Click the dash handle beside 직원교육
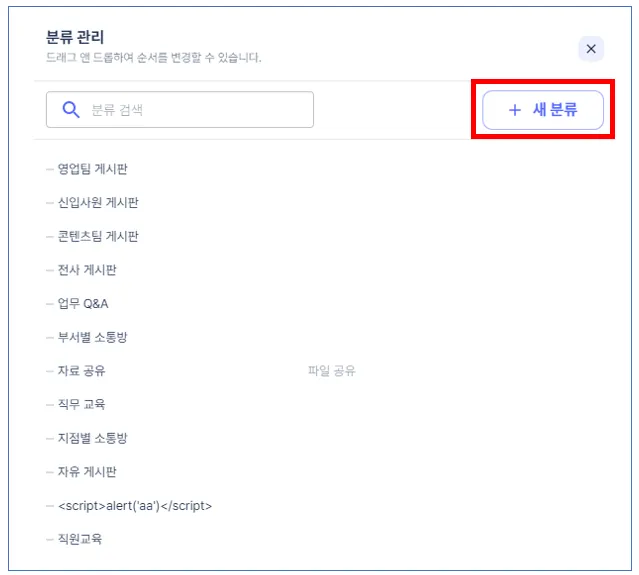639x575 pixels. [50, 540]
